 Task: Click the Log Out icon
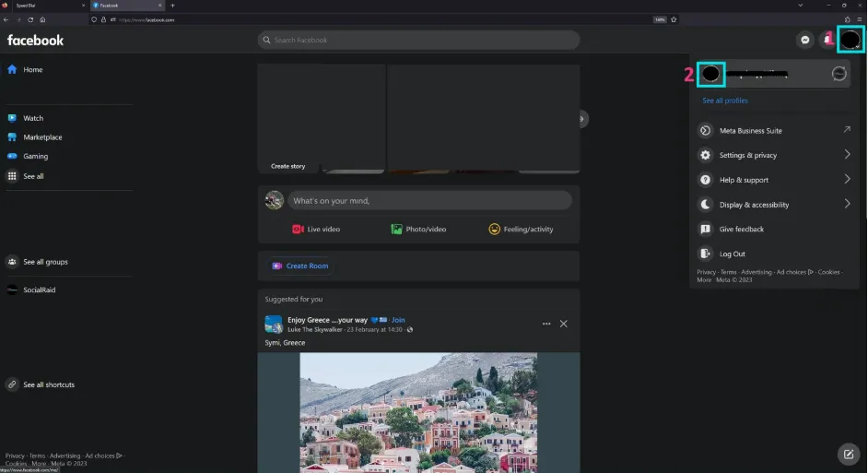coord(705,254)
